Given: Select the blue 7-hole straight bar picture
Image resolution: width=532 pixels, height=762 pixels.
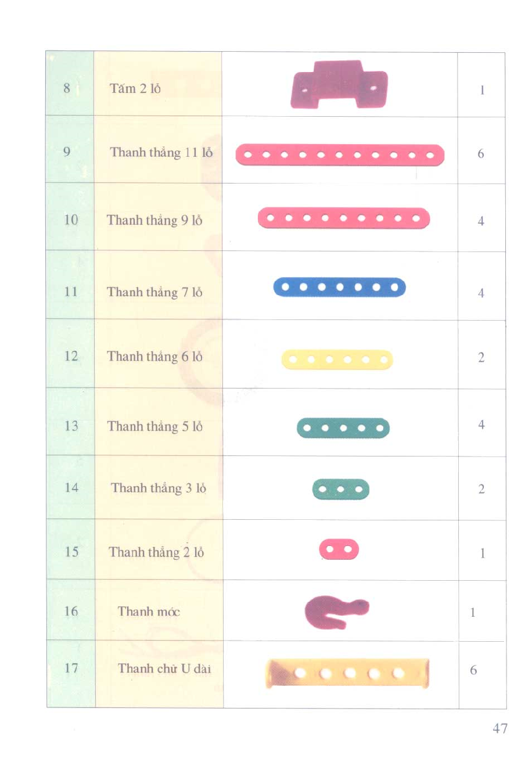Looking at the screenshot, I should [x=340, y=287].
